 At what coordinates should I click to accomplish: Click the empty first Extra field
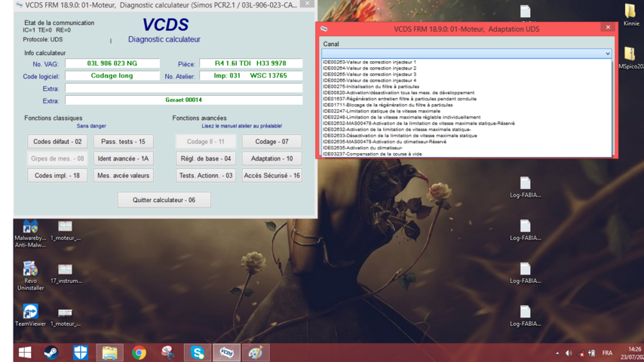pyautogui.click(x=183, y=88)
